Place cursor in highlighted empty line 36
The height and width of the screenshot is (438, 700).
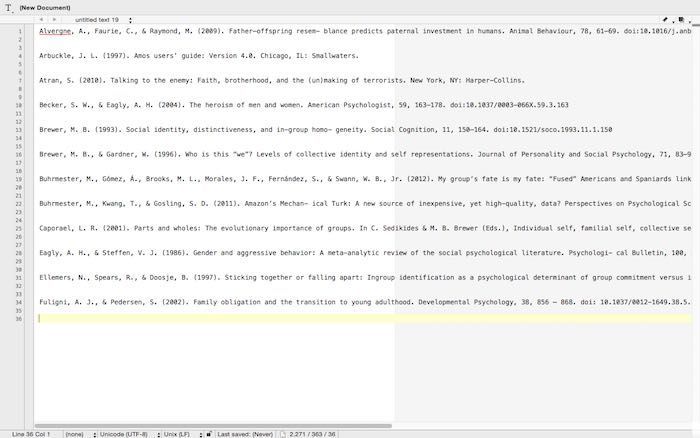365,318
